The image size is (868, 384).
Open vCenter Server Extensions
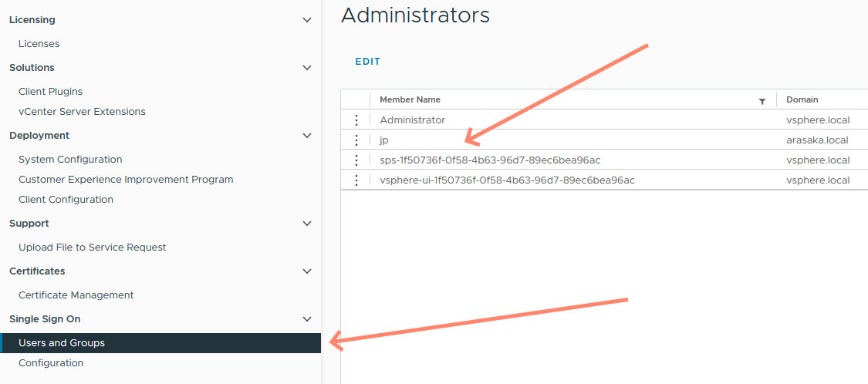point(82,112)
